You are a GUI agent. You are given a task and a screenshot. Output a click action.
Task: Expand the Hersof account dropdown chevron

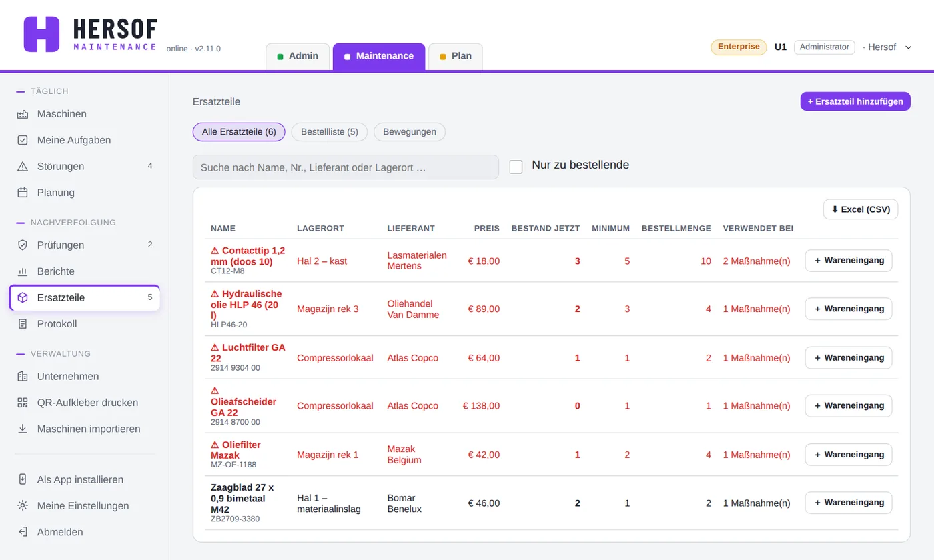tap(908, 47)
